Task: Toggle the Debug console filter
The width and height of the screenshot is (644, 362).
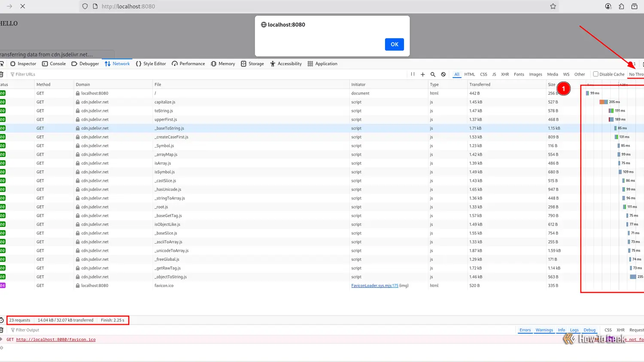Action: (x=589, y=330)
